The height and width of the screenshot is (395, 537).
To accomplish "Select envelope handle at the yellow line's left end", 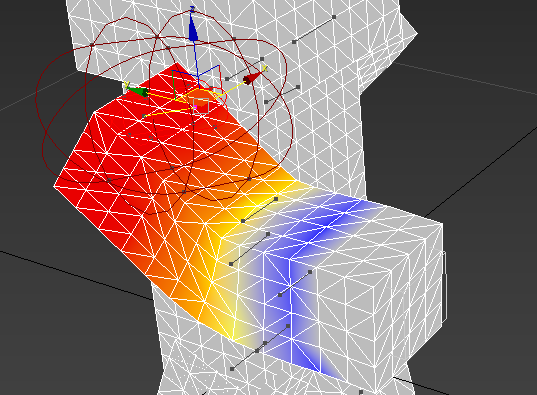I will point(144,116).
